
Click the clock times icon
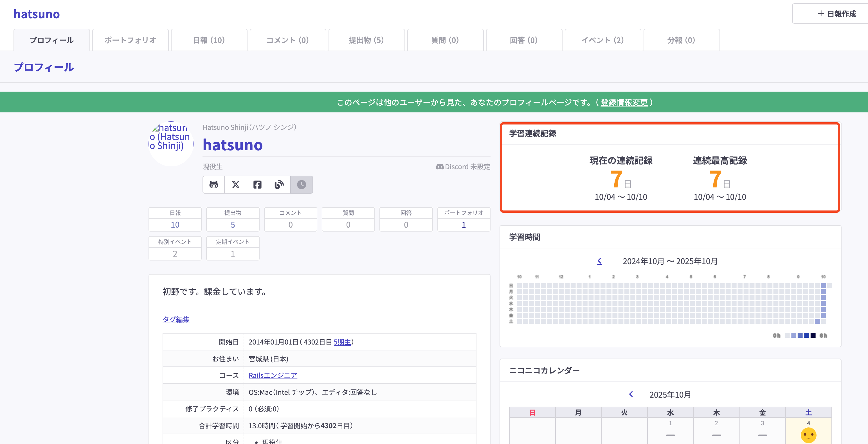301,184
